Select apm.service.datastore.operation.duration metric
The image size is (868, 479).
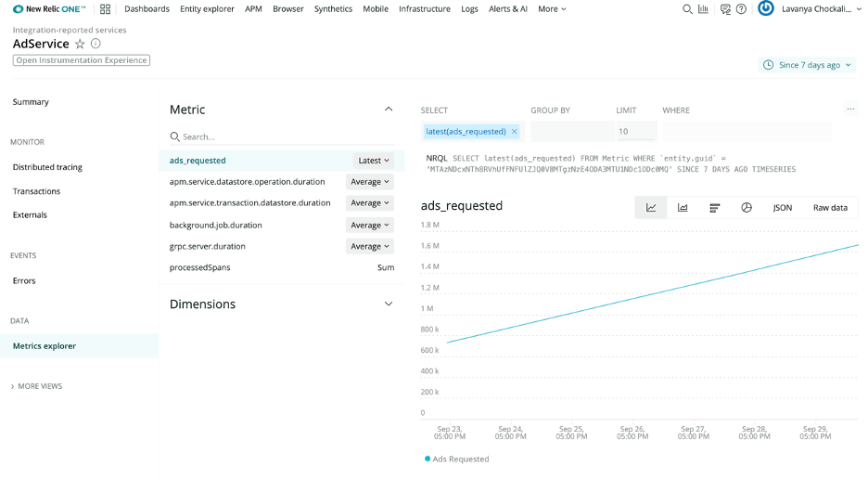tap(247, 181)
